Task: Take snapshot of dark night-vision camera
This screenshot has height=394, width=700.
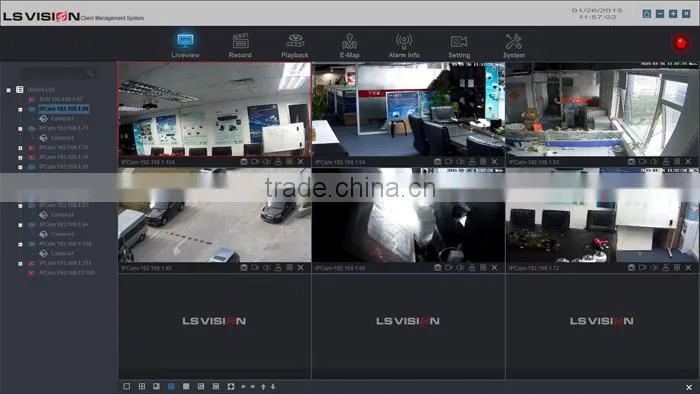Action: coord(438,268)
